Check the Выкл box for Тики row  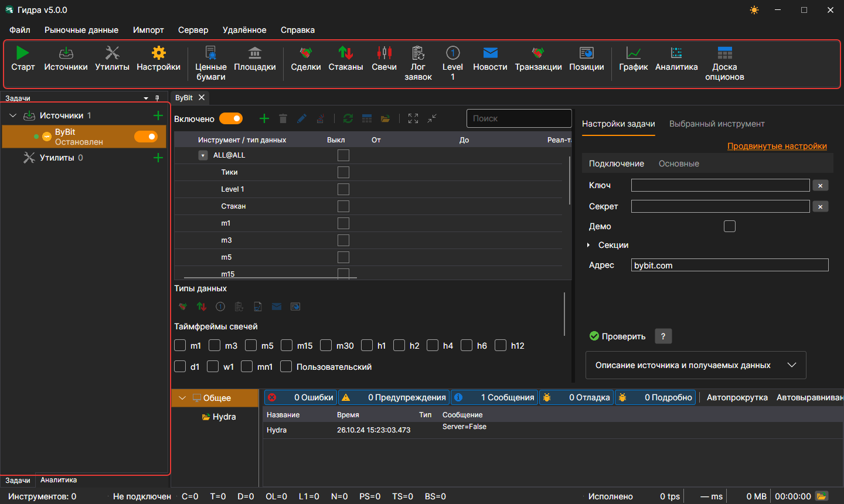[x=343, y=172]
